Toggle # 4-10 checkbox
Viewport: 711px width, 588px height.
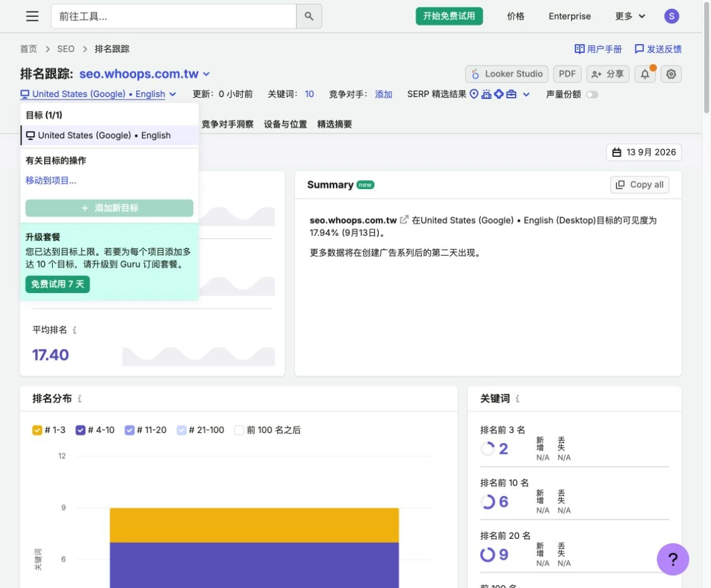tap(80, 430)
